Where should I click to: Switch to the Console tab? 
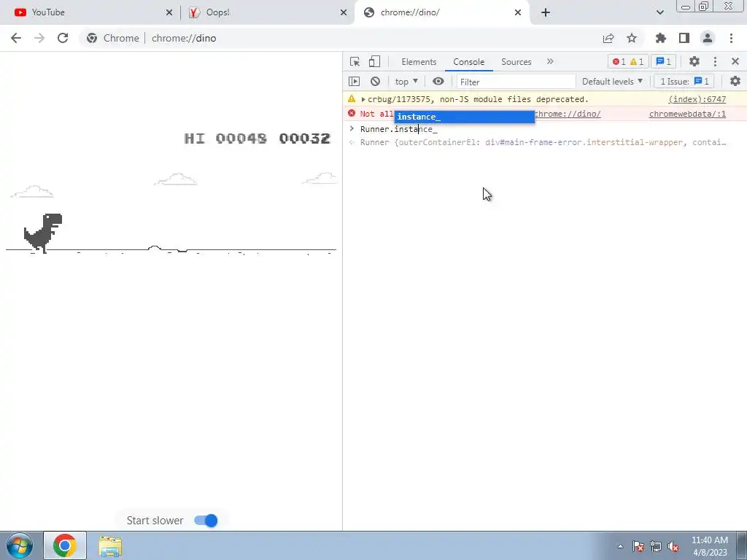point(469,62)
